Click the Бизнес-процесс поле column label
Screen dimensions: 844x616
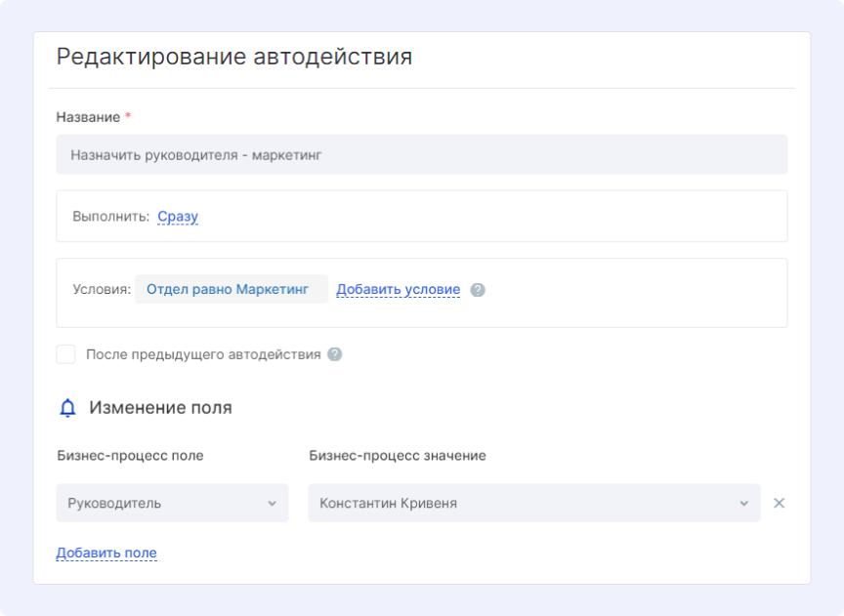(130, 456)
